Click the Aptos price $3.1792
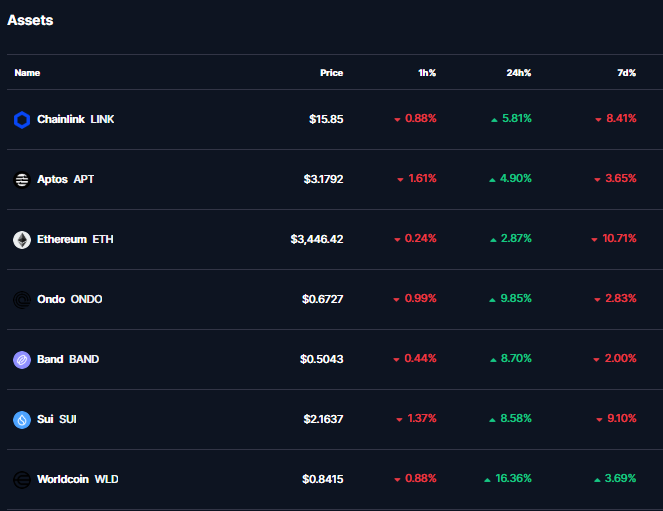 tap(323, 179)
